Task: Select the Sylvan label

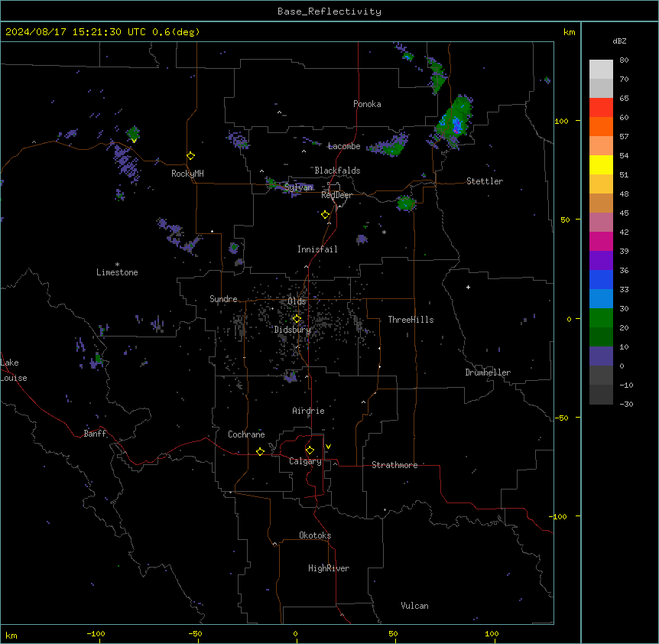Action: [x=299, y=187]
